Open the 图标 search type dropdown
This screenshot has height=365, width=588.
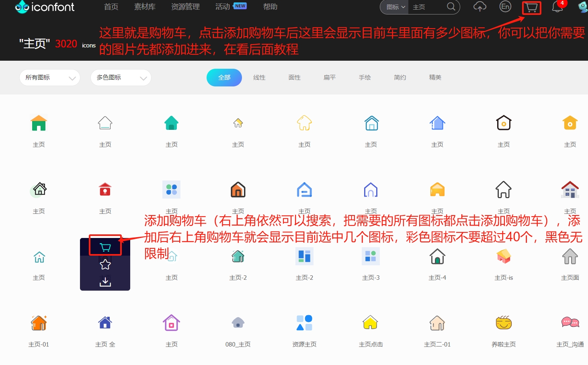[393, 7]
